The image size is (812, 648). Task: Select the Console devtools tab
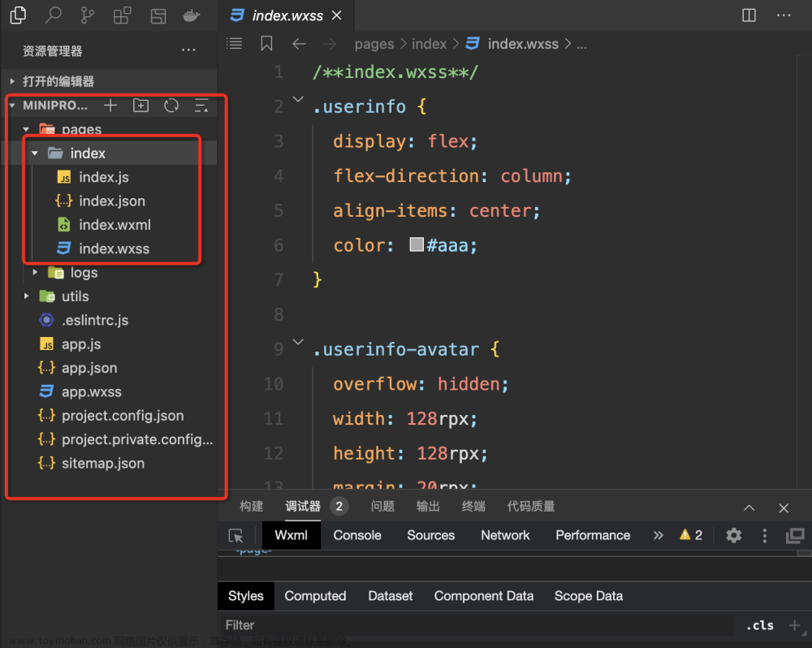357,535
